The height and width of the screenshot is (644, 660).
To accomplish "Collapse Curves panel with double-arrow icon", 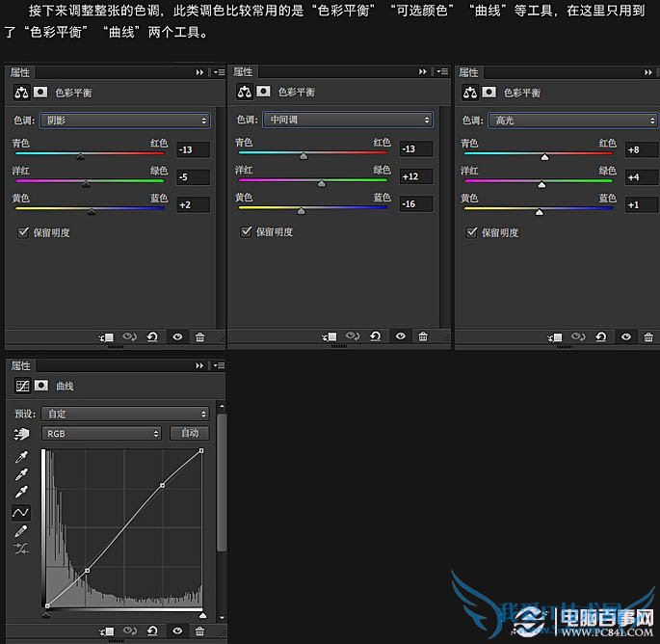I will (199, 365).
